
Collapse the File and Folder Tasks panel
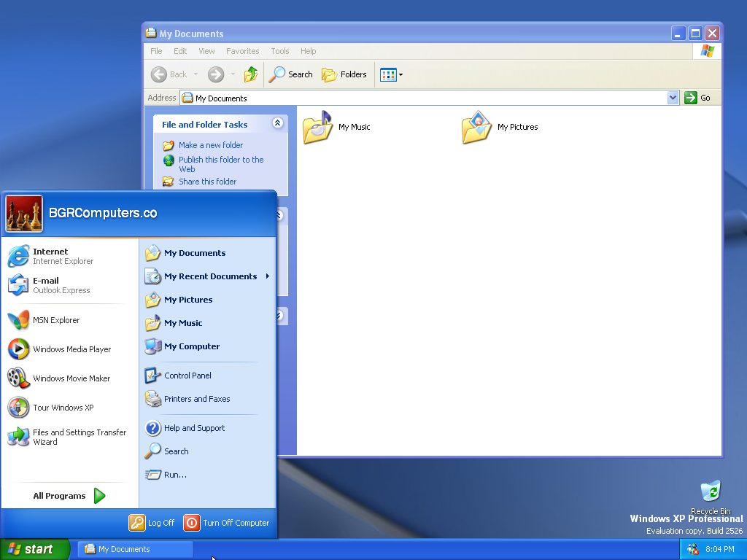pyautogui.click(x=277, y=124)
